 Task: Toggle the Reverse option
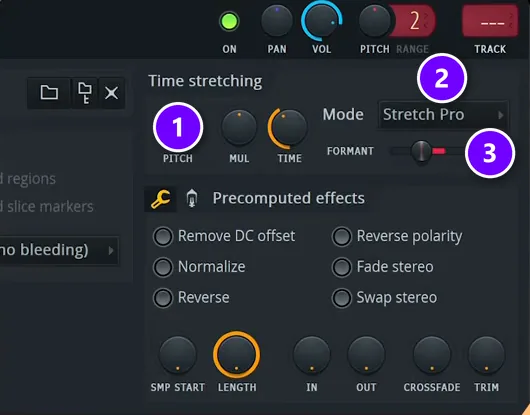[163, 298]
